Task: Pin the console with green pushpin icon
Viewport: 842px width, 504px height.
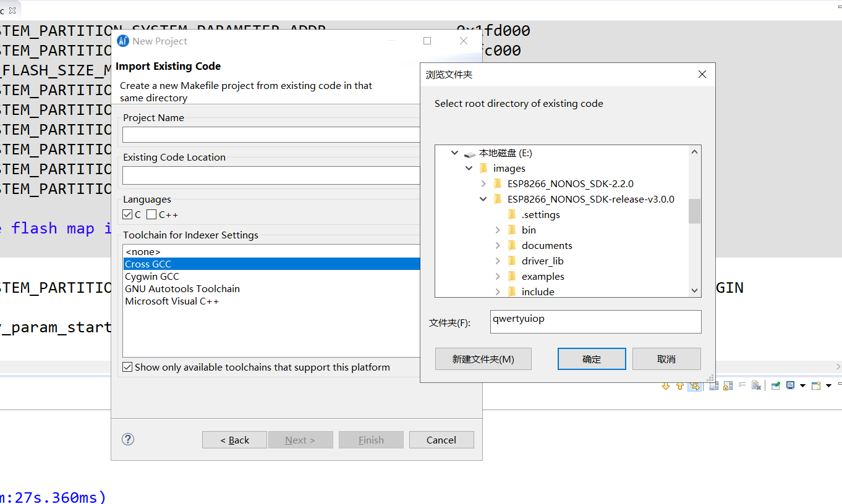Action: (x=775, y=386)
